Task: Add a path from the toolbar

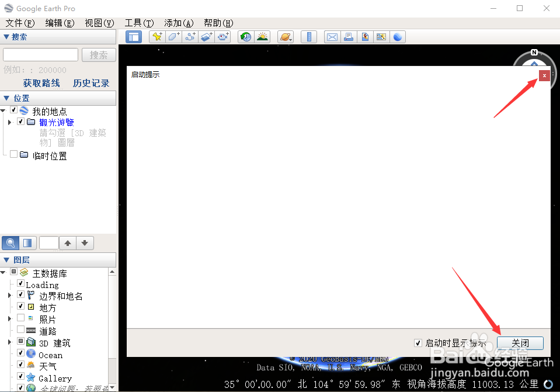Action: click(190, 37)
